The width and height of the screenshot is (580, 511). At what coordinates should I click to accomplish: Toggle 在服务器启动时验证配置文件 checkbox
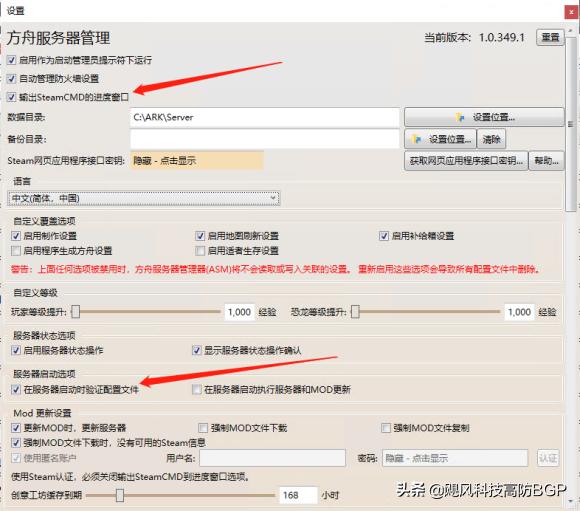[x=16, y=389]
